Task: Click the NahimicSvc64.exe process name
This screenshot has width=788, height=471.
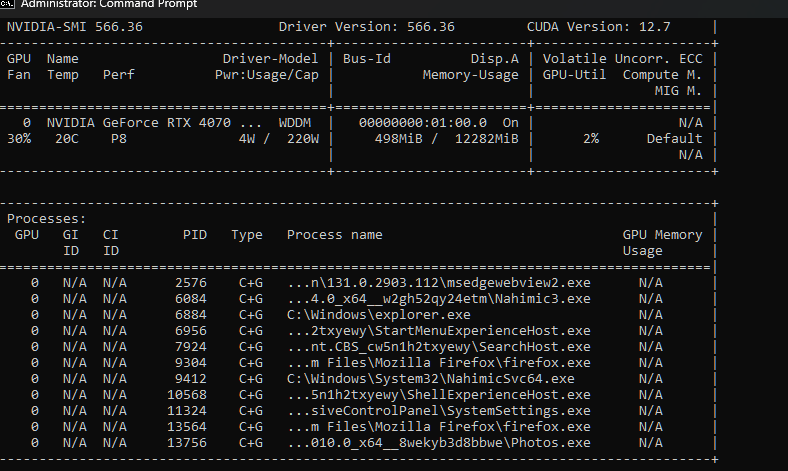Action: click(431, 379)
